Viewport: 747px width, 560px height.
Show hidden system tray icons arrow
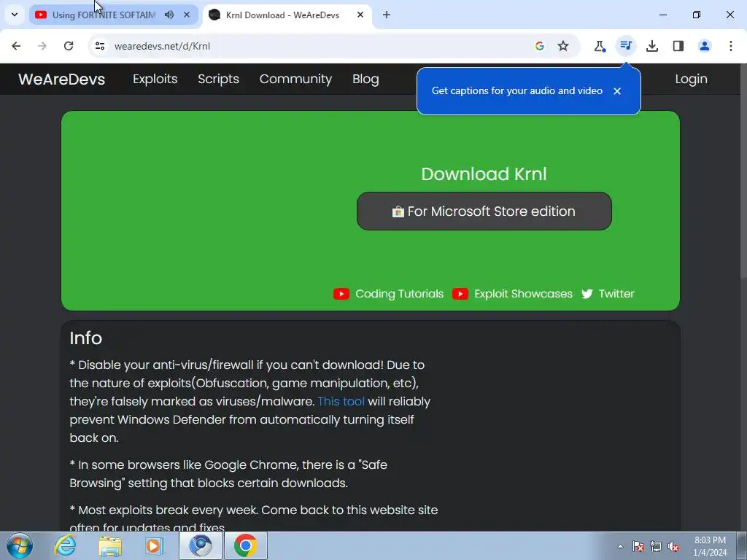point(620,546)
